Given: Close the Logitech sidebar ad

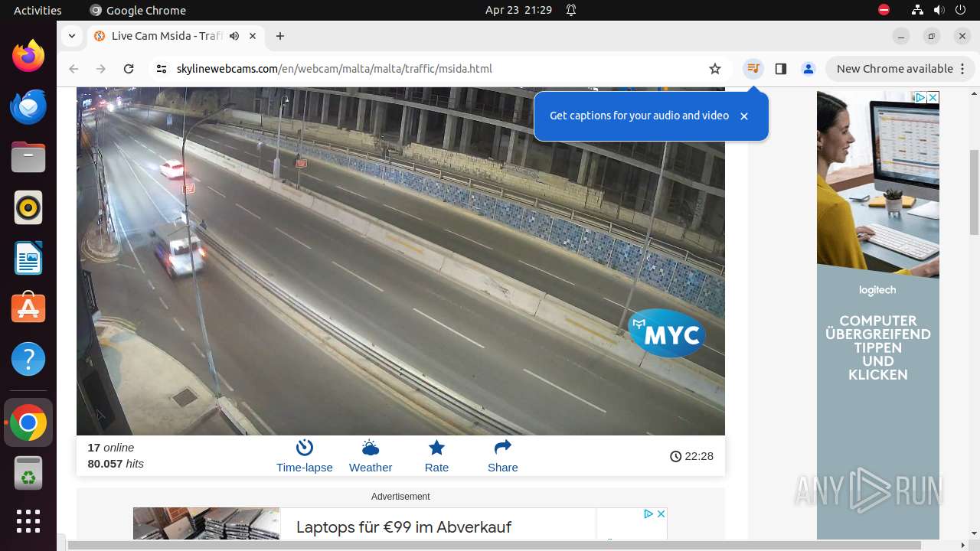Looking at the screenshot, I should point(933,97).
